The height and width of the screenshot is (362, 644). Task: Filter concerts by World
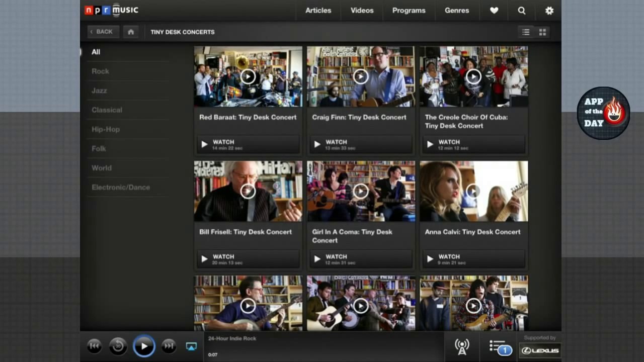pyautogui.click(x=102, y=168)
